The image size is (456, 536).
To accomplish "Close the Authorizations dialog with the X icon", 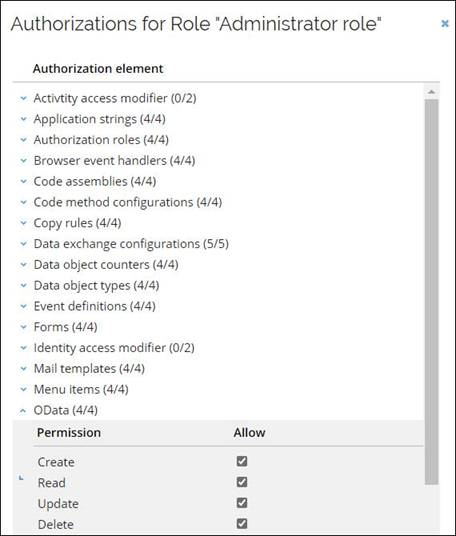I will click(x=445, y=24).
